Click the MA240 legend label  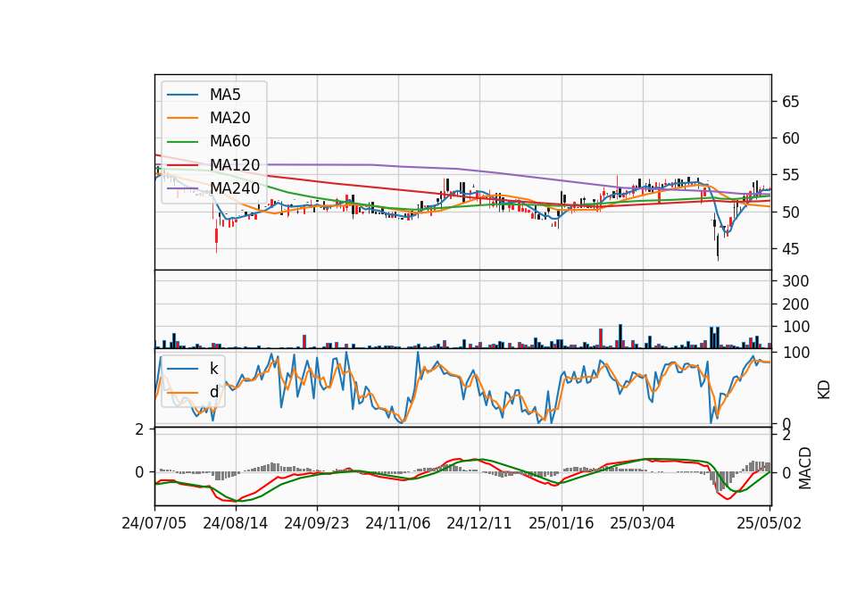[235, 188]
